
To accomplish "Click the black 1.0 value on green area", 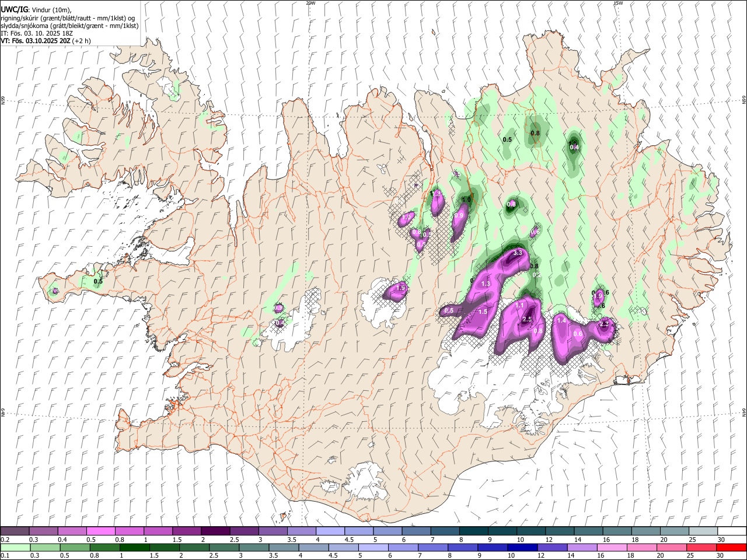I will 466,200.
